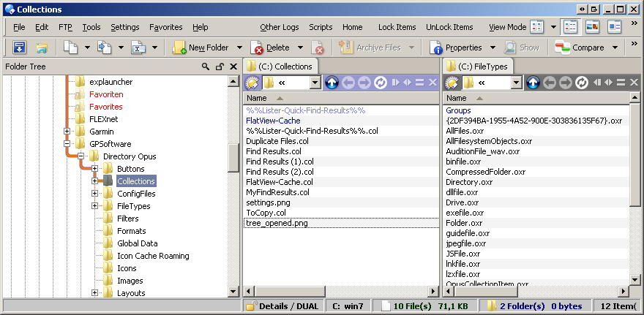Click the Delete button
Viewport: 644px width, 315px height.
tap(271, 48)
